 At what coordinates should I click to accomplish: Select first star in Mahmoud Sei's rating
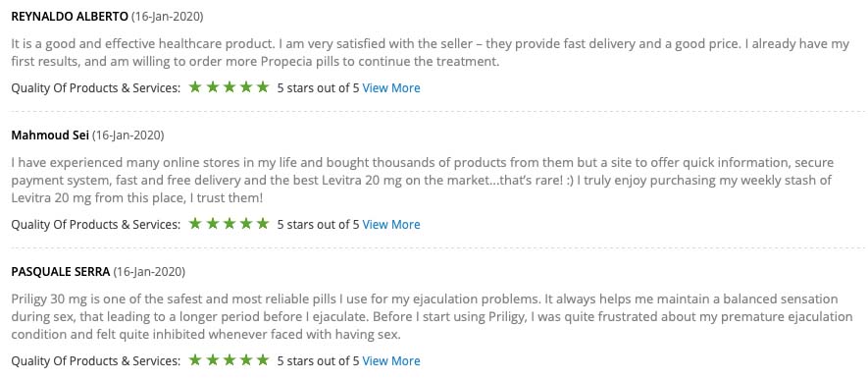coord(195,223)
